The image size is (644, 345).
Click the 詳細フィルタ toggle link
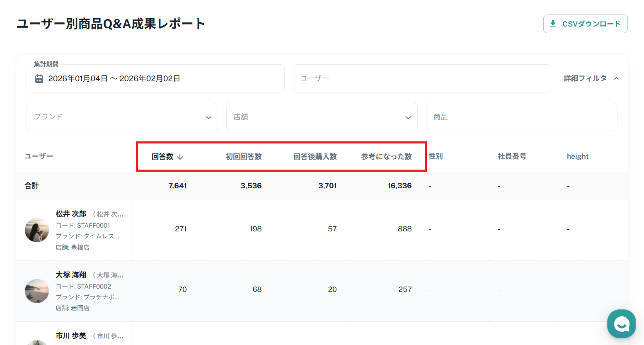tap(585, 78)
